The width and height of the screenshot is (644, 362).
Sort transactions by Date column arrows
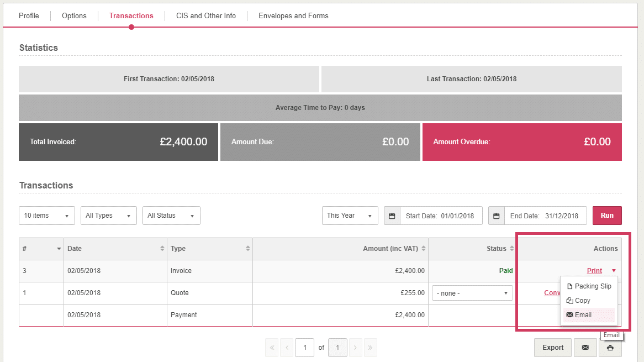pyautogui.click(x=162, y=249)
